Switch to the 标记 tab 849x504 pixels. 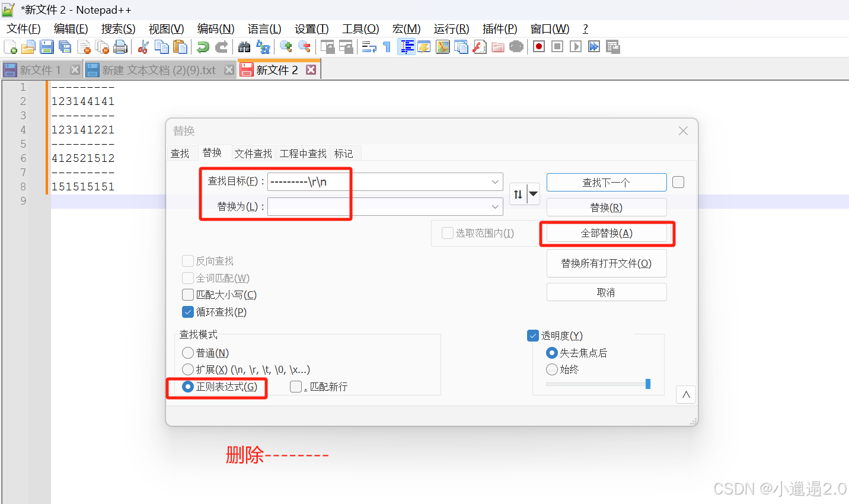[343, 154]
